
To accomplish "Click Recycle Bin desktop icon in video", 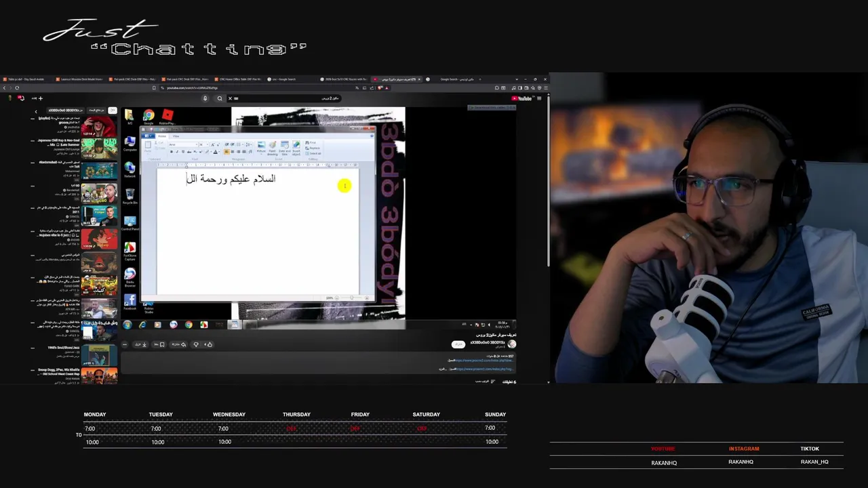I will point(130,196).
